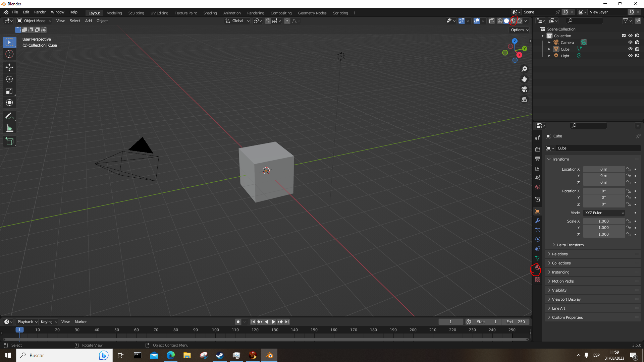Uncheck Collection exclude checkbox
The height and width of the screenshot is (362, 644).
[624, 36]
